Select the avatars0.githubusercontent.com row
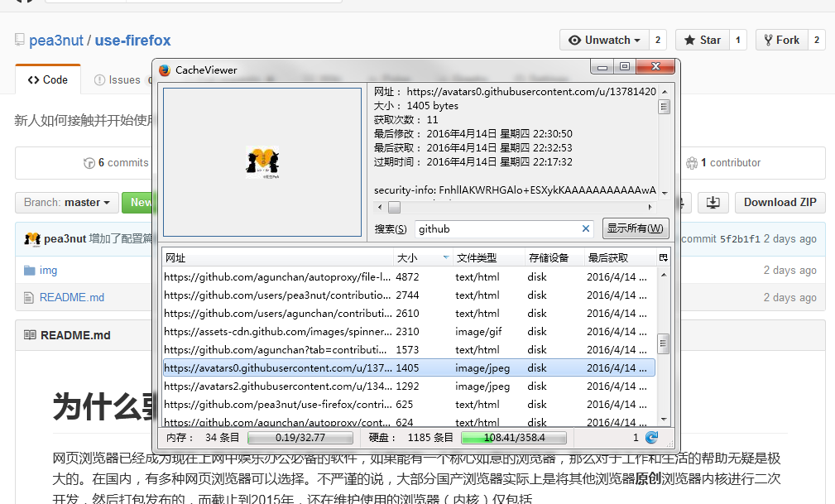 (x=409, y=367)
